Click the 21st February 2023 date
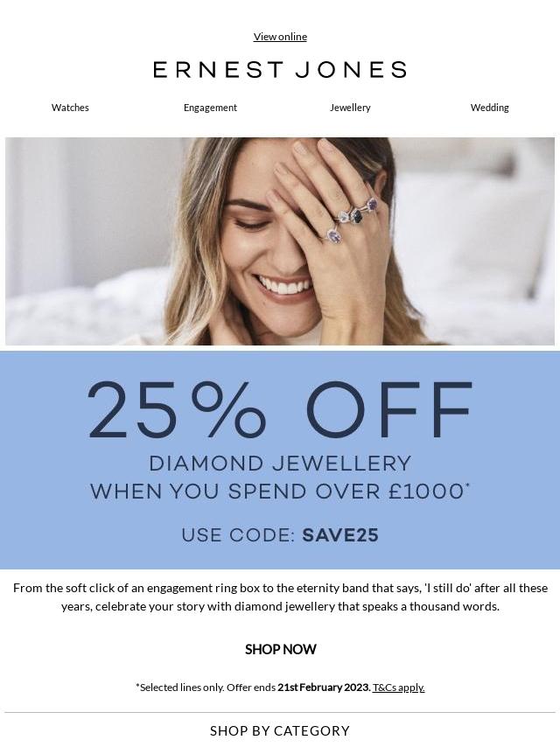 [x=324, y=688]
